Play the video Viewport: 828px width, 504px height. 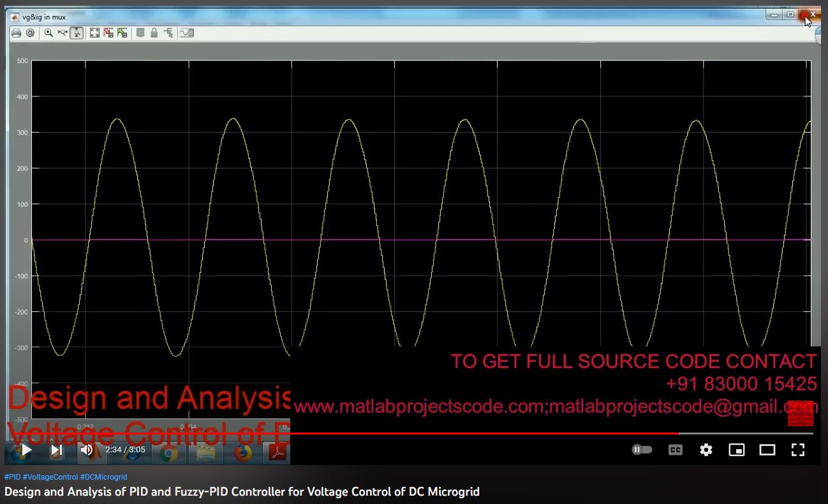tap(26, 450)
